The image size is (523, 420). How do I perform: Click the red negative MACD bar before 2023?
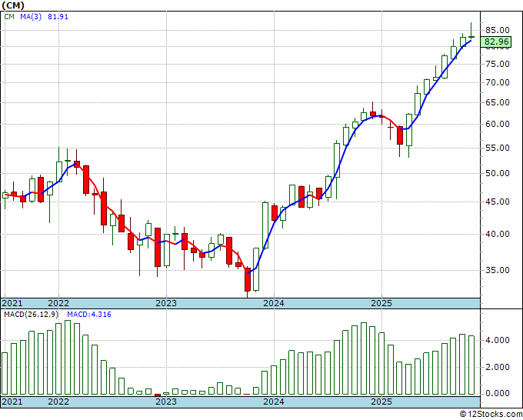(x=158, y=395)
